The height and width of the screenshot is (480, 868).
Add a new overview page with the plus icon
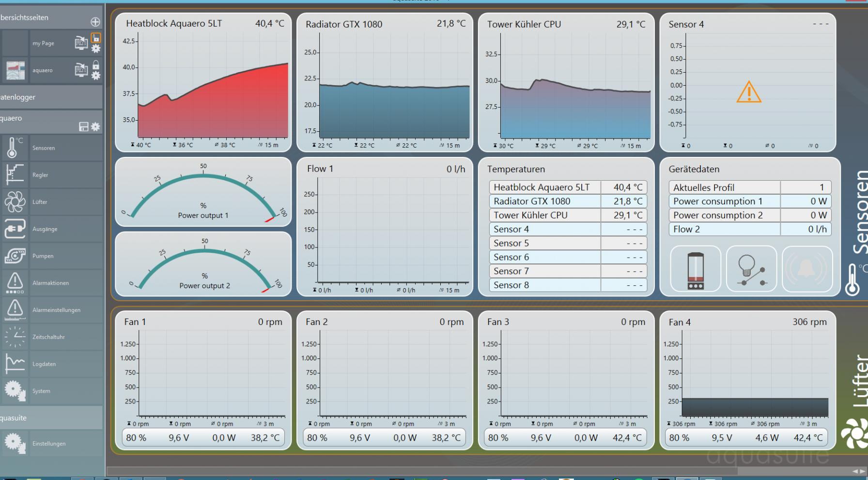tap(95, 22)
